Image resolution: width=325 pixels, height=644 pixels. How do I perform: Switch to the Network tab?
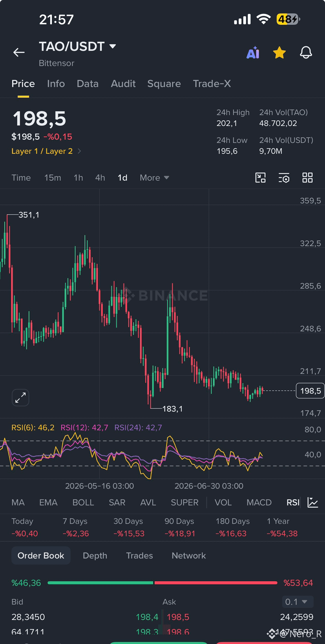click(x=189, y=555)
